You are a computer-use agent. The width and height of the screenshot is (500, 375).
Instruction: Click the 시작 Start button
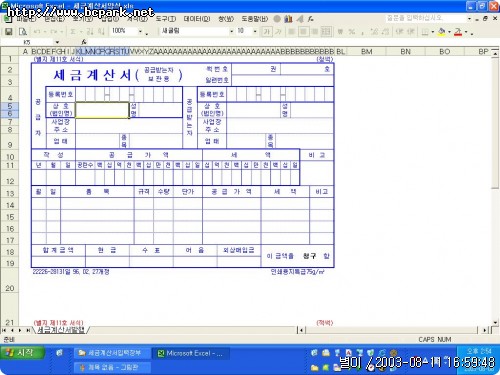tap(23, 353)
